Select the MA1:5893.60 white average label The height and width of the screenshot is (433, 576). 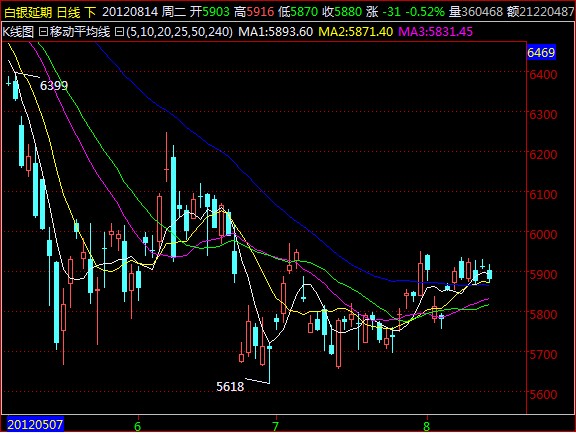tap(276, 32)
